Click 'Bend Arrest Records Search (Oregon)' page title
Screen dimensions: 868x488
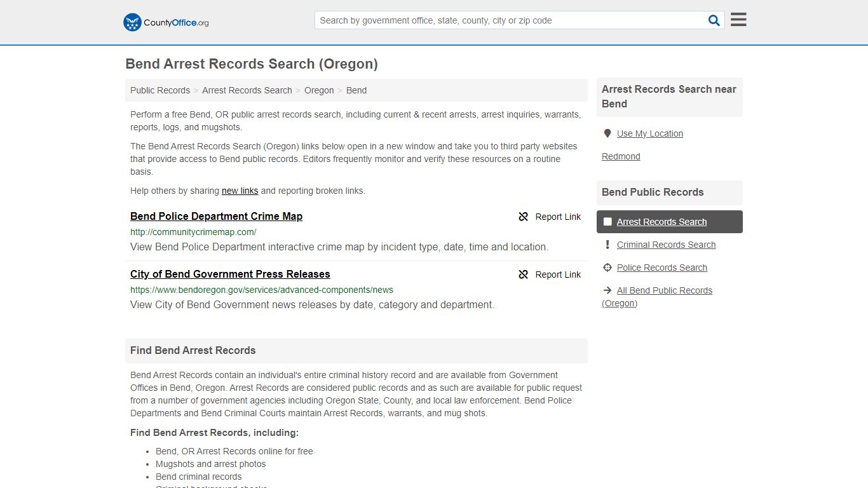click(252, 64)
